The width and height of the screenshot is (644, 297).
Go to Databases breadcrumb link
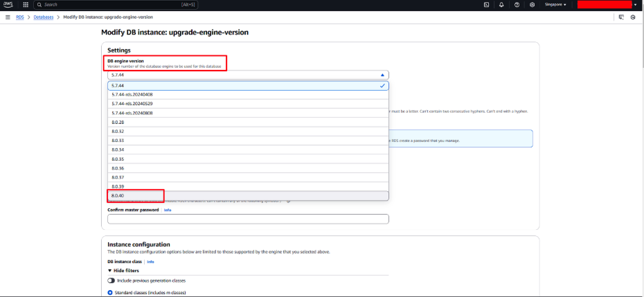click(x=44, y=17)
